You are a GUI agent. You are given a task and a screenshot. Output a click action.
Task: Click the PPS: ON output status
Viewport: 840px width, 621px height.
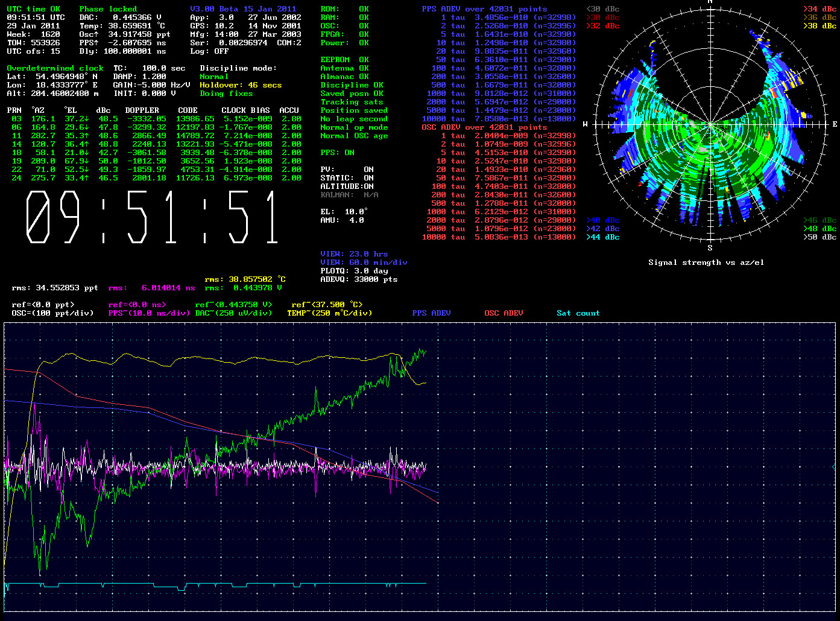(337, 153)
